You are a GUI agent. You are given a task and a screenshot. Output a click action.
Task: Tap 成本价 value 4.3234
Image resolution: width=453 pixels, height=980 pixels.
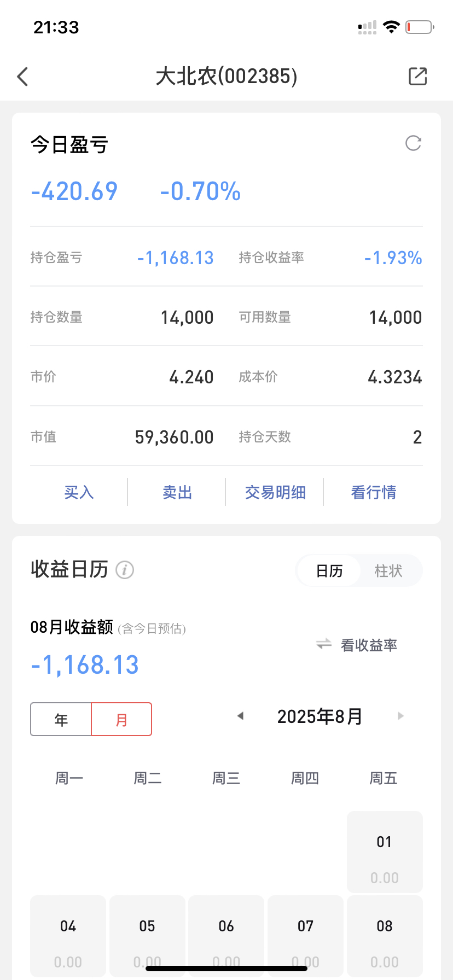(x=395, y=377)
